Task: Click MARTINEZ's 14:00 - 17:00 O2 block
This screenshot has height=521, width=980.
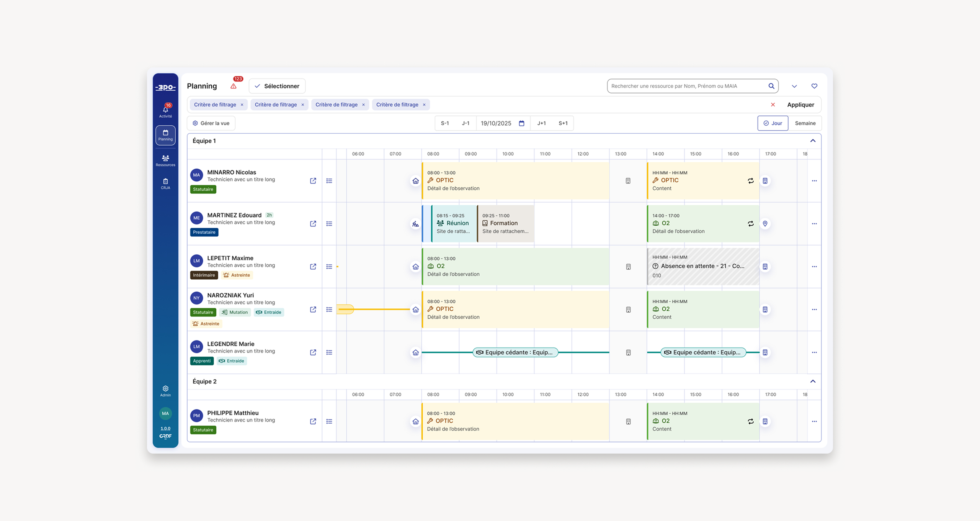Action: coord(703,224)
